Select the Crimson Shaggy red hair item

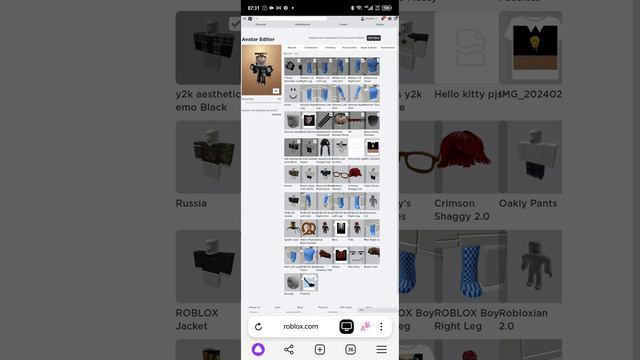356,174
